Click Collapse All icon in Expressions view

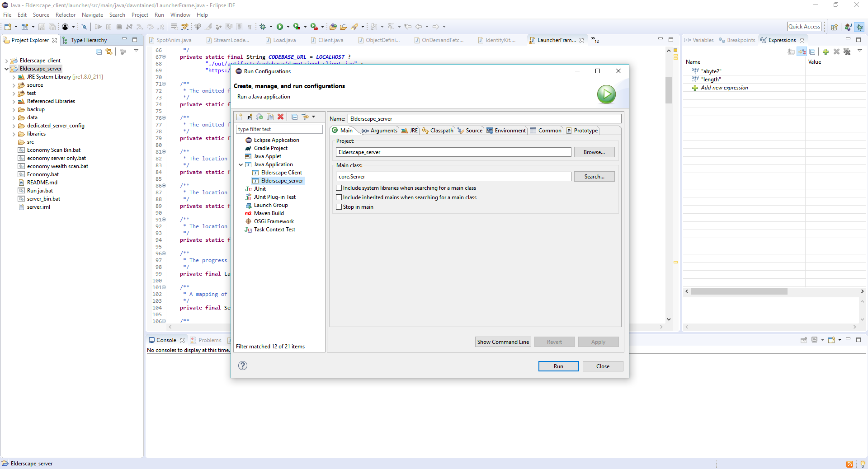(x=812, y=52)
